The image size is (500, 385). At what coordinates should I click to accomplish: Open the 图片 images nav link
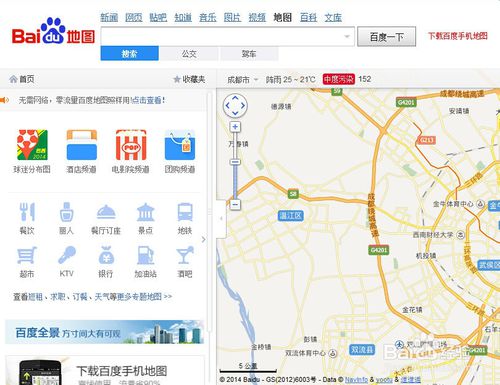coord(232,17)
